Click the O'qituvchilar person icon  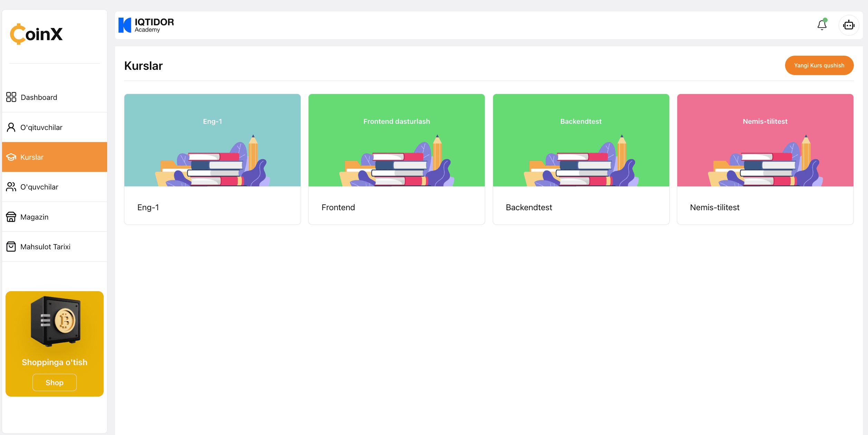click(11, 127)
